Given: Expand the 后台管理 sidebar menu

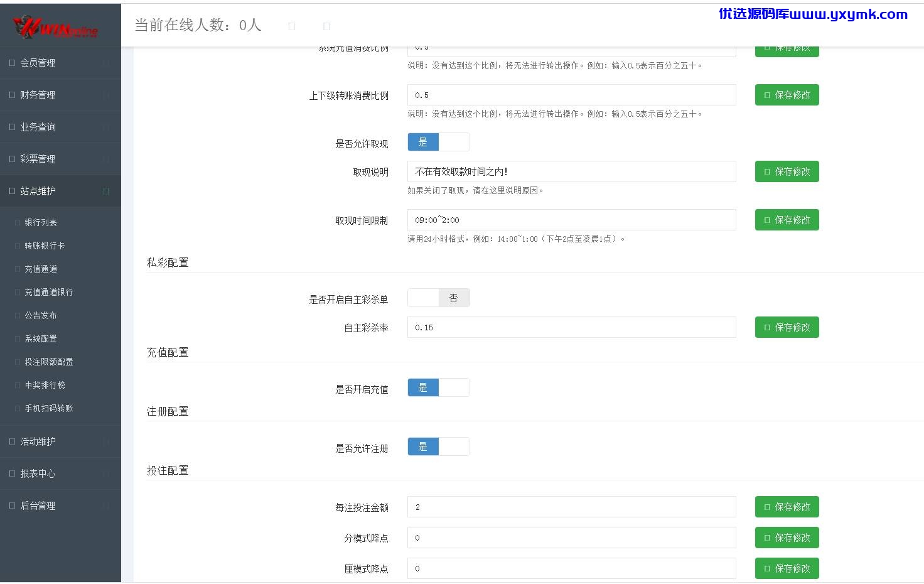Looking at the screenshot, I should pyautogui.click(x=60, y=506).
